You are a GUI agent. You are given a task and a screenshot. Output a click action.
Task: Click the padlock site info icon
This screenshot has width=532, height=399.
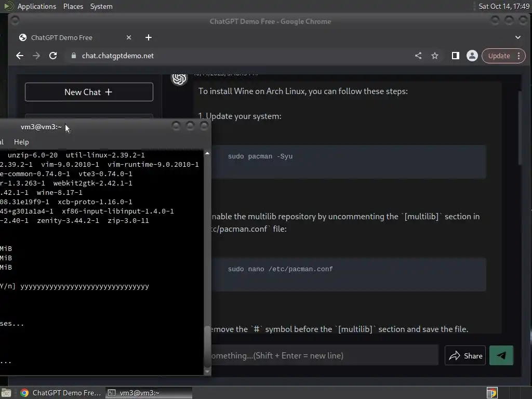click(x=74, y=56)
